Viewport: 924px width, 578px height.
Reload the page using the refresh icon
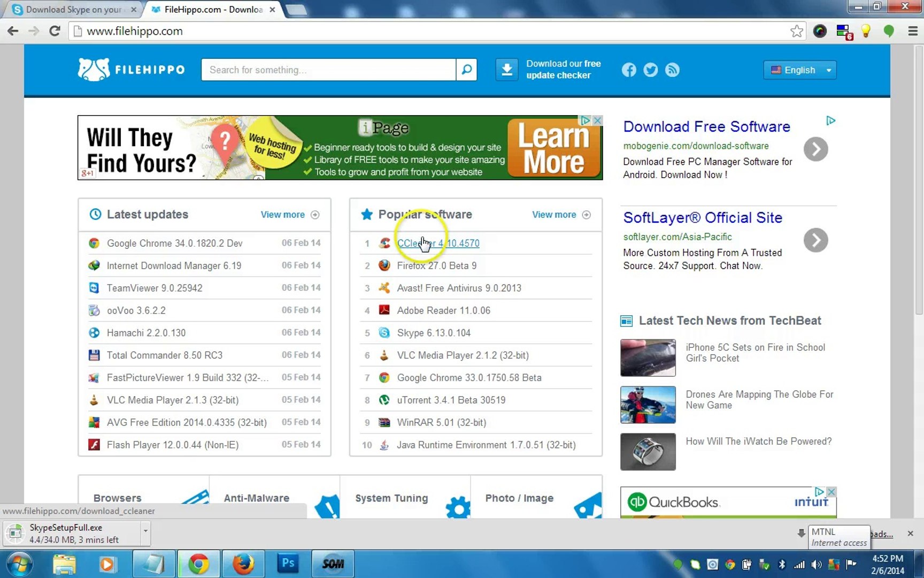(55, 31)
